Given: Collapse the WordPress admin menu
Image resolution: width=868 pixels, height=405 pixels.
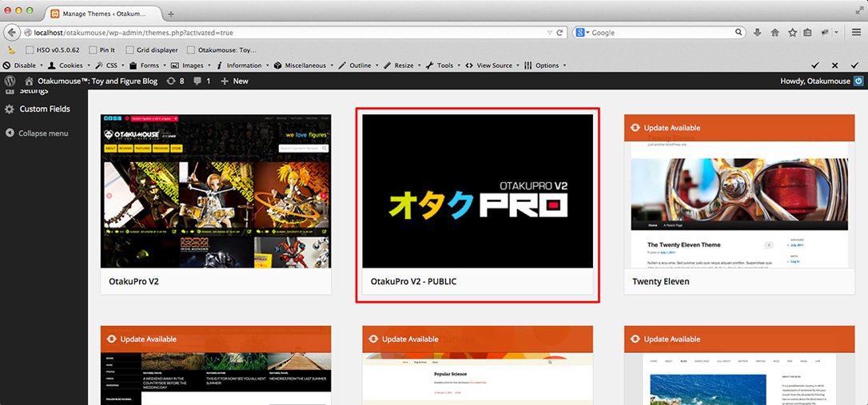Looking at the screenshot, I should pos(38,133).
